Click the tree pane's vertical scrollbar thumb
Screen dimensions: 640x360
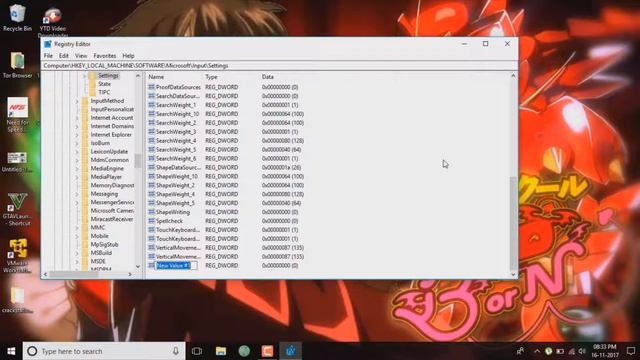[138, 161]
